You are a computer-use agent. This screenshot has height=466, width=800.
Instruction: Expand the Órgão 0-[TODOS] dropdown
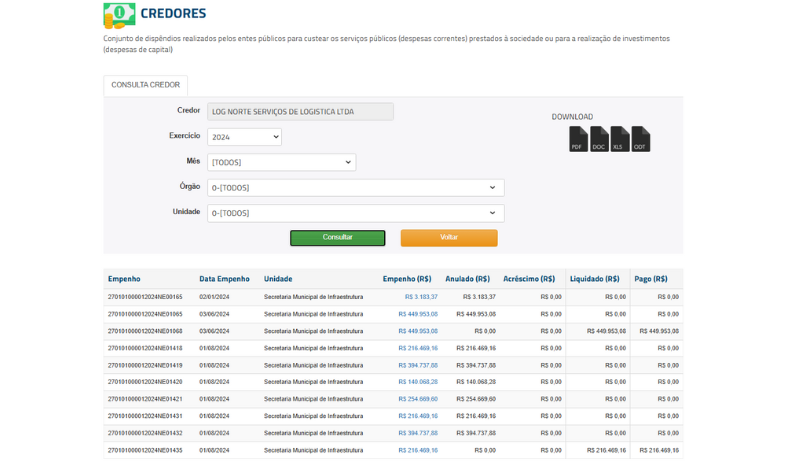click(356, 188)
